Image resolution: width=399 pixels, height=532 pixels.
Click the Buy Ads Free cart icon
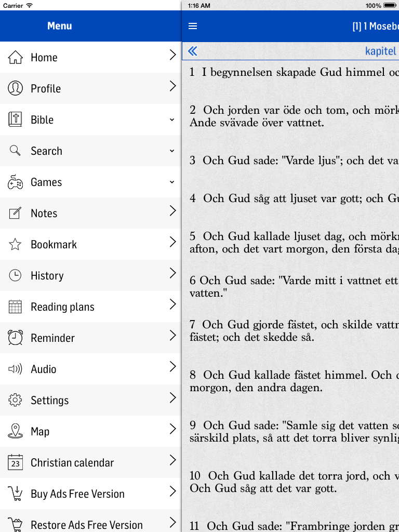pyautogui.click(x=16, y=494)
